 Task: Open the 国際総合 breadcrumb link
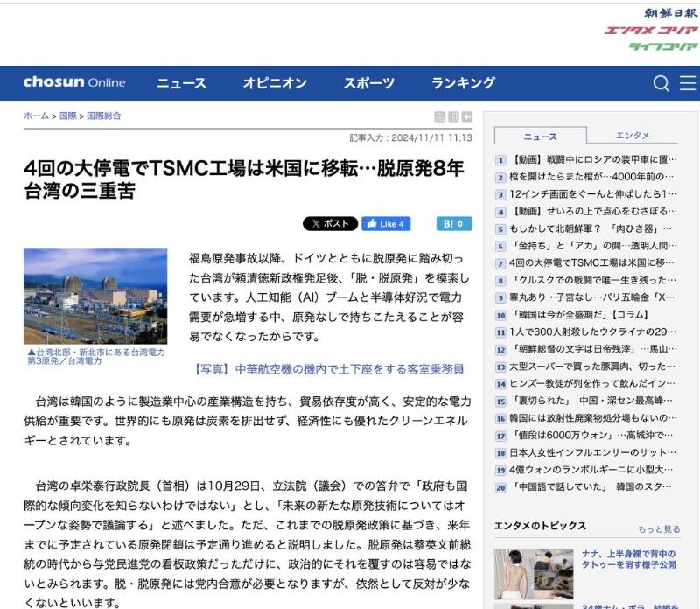(x=103, y=115)
